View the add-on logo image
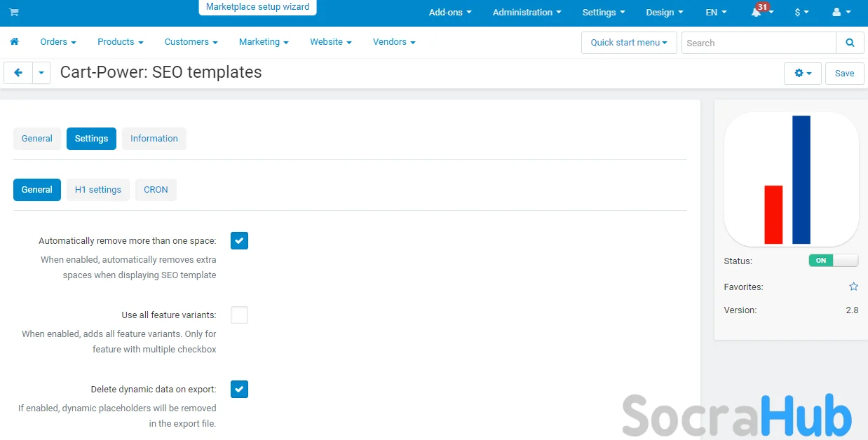 (x=791, y=179)
